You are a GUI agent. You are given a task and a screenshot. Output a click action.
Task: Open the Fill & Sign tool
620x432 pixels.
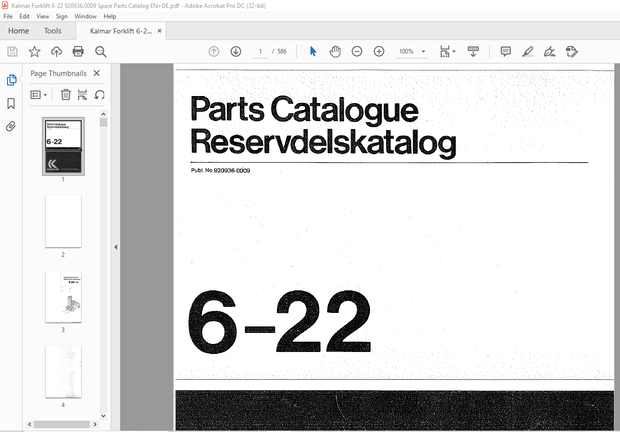550,51
